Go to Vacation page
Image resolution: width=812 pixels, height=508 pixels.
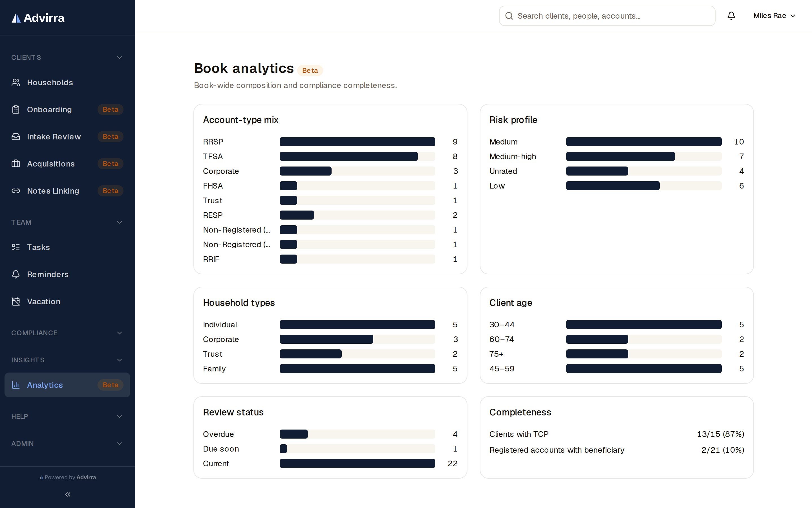67,301
